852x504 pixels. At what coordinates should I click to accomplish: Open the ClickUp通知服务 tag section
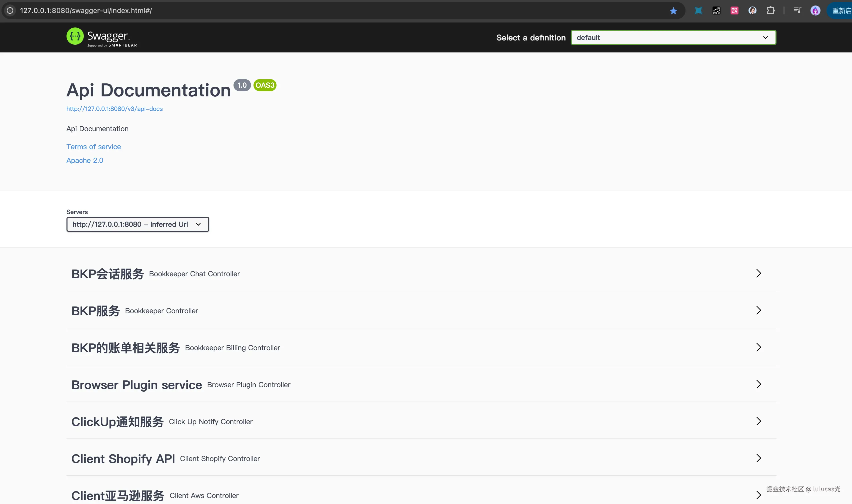coord(117,422)
